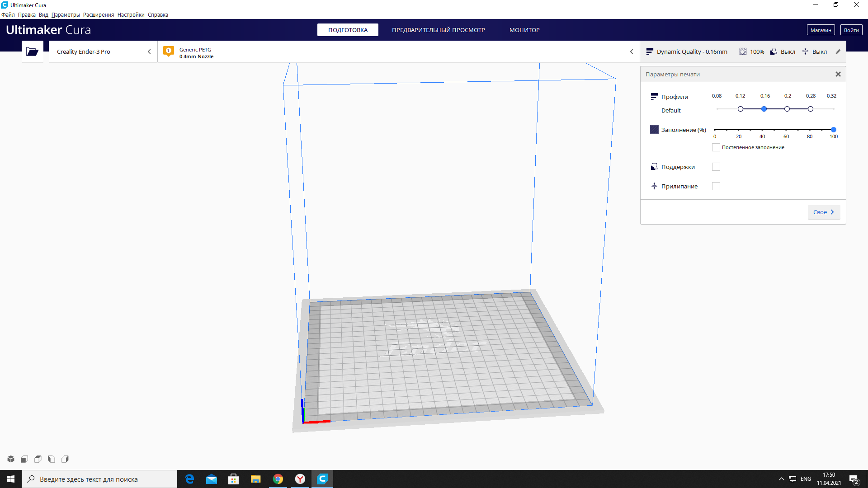Image resolution: width=868 pixels, height=488 pixels.
Task: Click the support icon showing Выкл
Action: point(774,52)
